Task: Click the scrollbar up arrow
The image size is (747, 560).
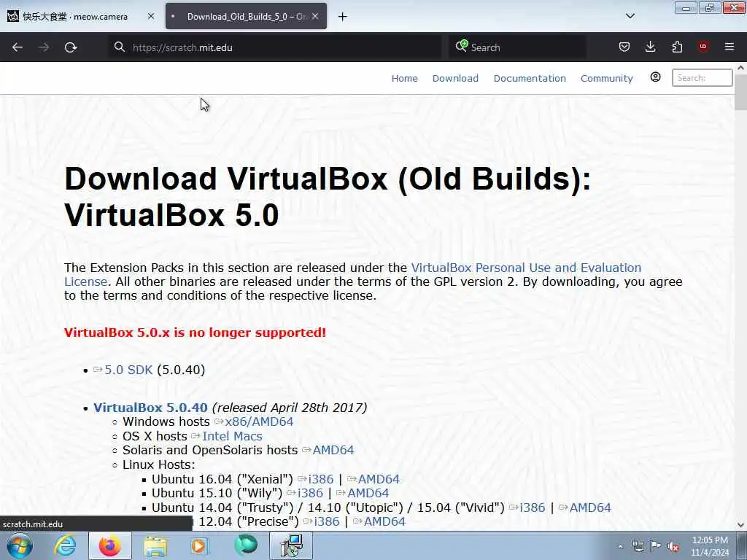Action: pyautogui.click(x=741, y=68)
